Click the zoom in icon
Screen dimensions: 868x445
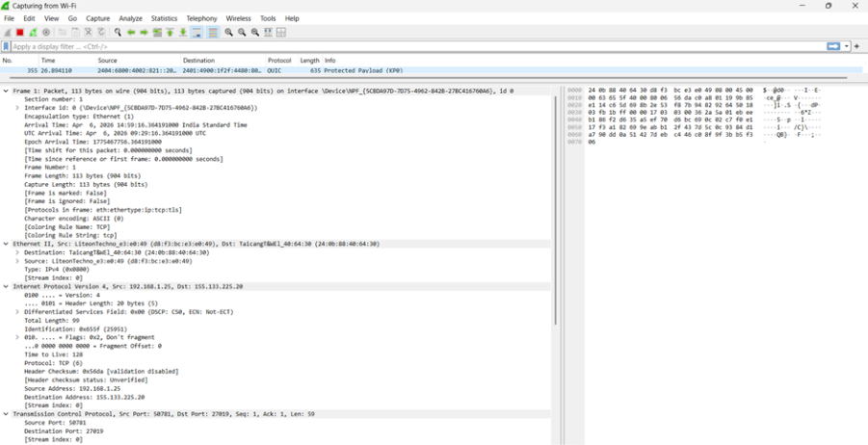coord(229,32)
